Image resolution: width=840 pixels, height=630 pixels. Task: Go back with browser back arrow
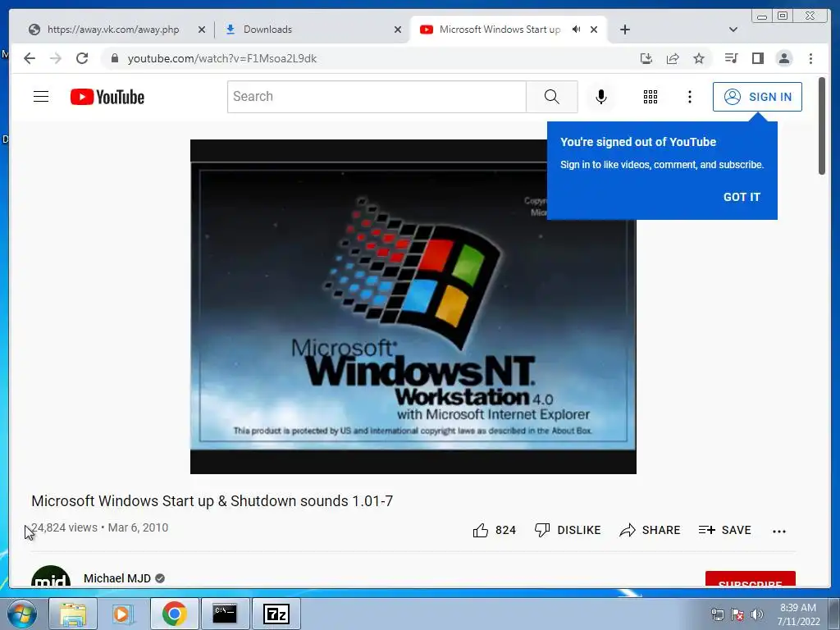(x=30, y=58)
